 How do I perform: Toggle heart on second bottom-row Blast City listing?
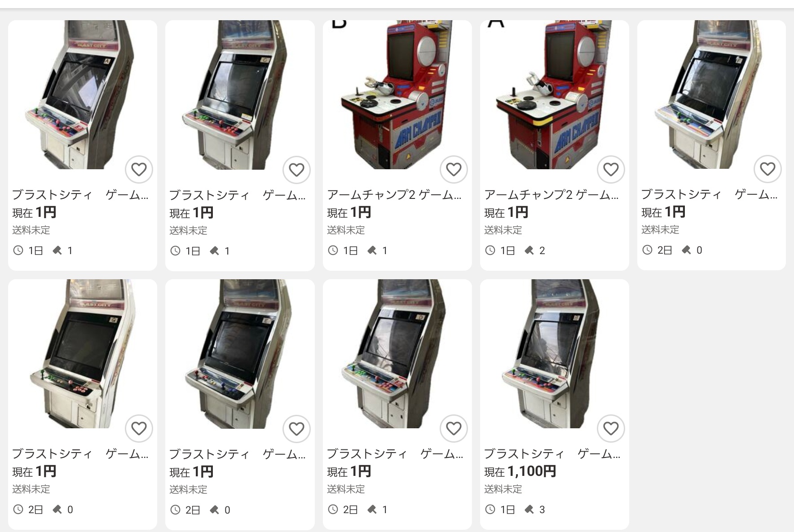point(296,429)
